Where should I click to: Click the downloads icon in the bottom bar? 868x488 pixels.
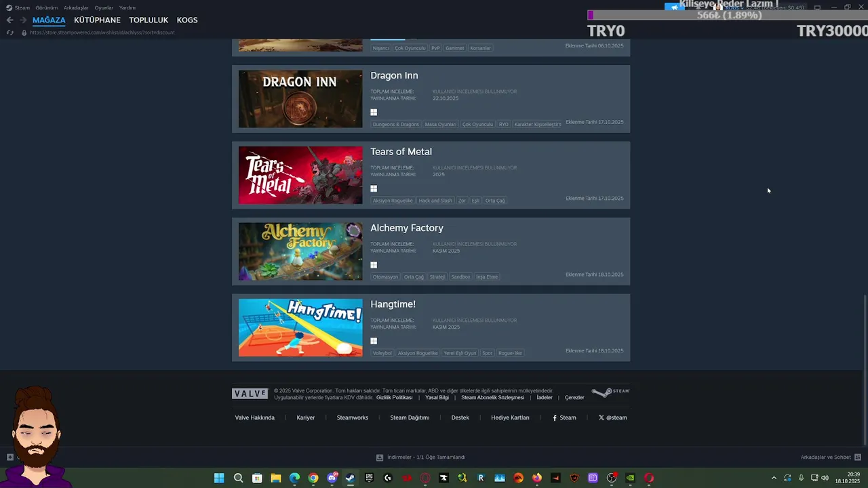pos(380,457)
